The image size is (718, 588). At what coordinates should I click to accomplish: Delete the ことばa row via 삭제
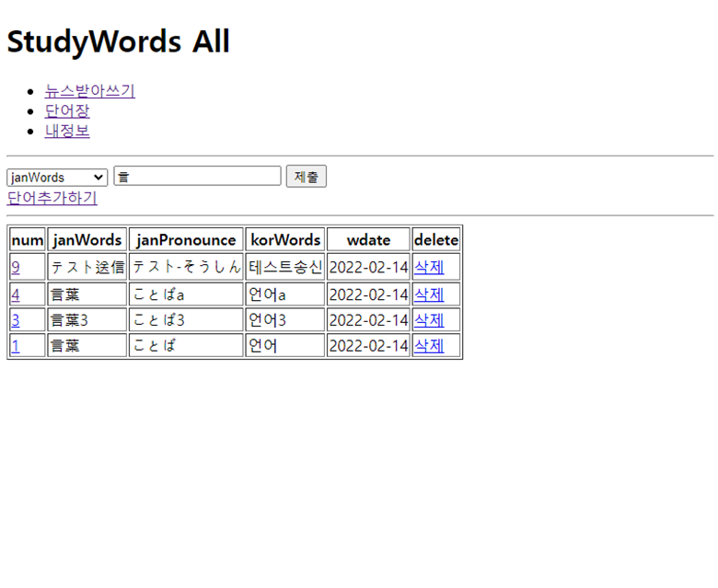429,294
